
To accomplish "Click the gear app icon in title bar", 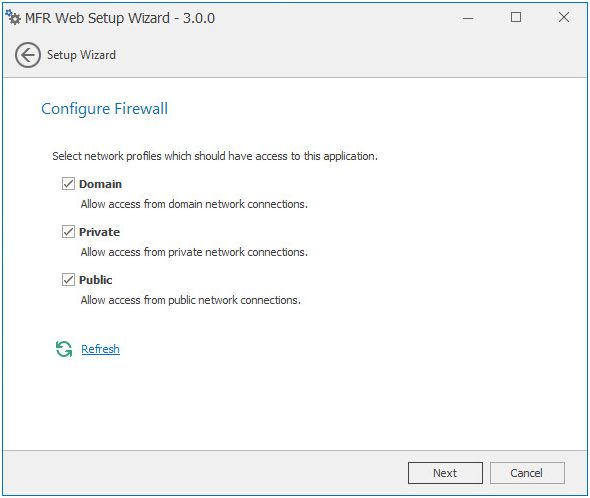I will 13,17.
